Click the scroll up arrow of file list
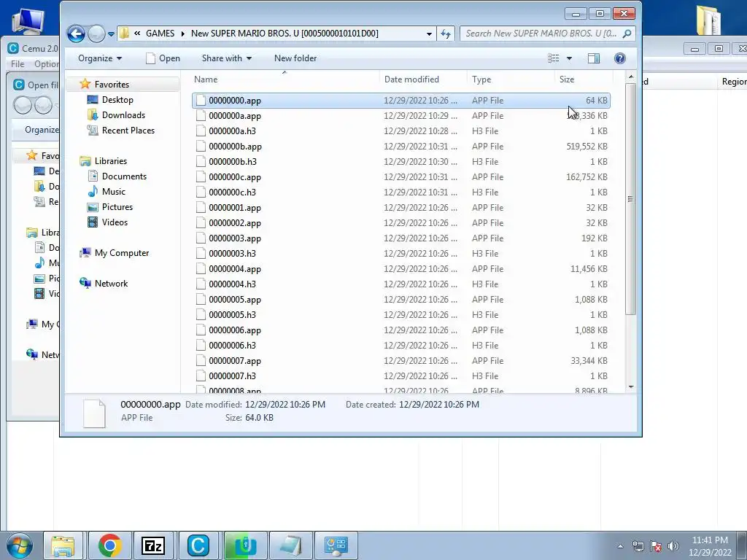 pyautogui.click(x=631, y=77)
